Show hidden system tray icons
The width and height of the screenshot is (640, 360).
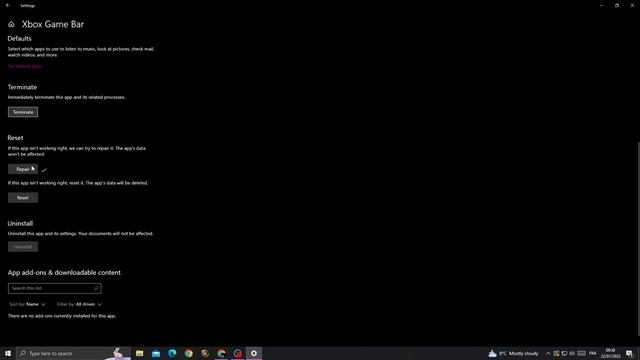coord(548,353)
